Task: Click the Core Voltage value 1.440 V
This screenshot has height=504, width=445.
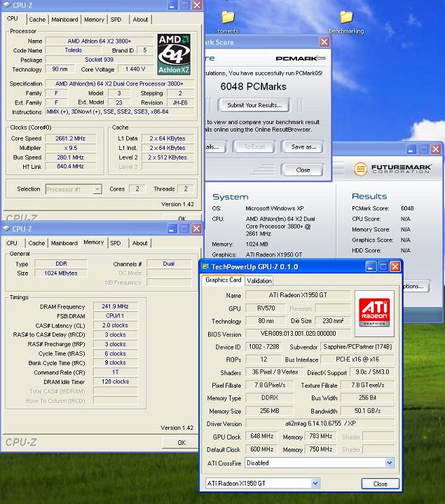Action: click(x=135, y=69)
